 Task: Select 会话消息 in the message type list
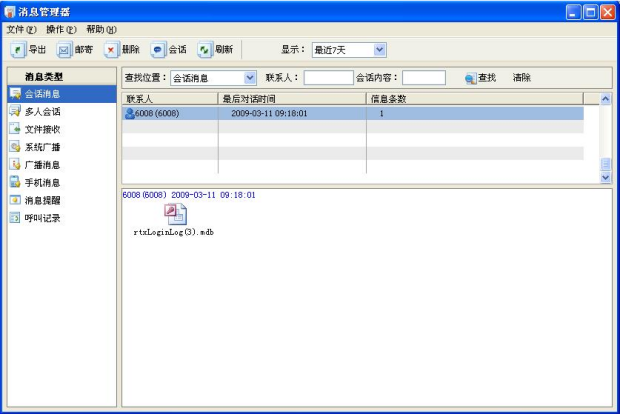pyautogui.click(x=62, y=94)
